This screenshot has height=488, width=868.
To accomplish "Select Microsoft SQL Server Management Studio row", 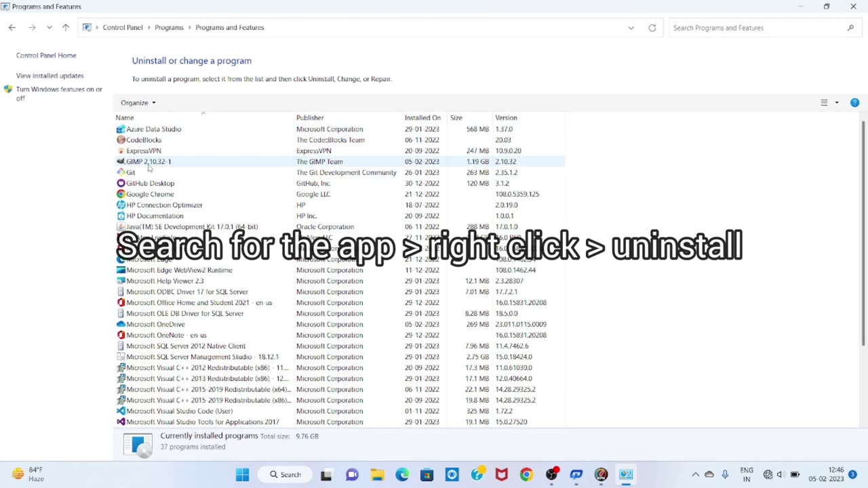I will 339,357.
